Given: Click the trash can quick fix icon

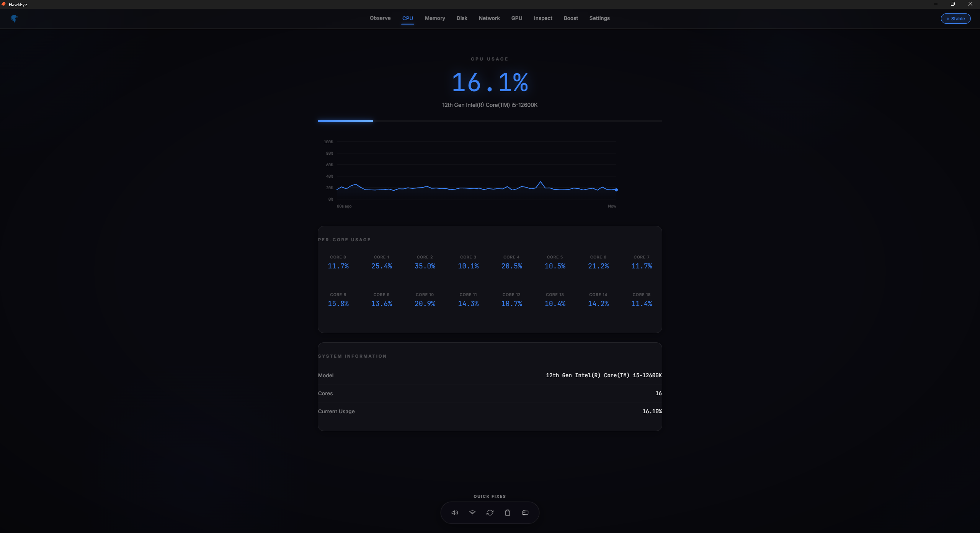Looking at the screenshot, I should tap(507, 513).
